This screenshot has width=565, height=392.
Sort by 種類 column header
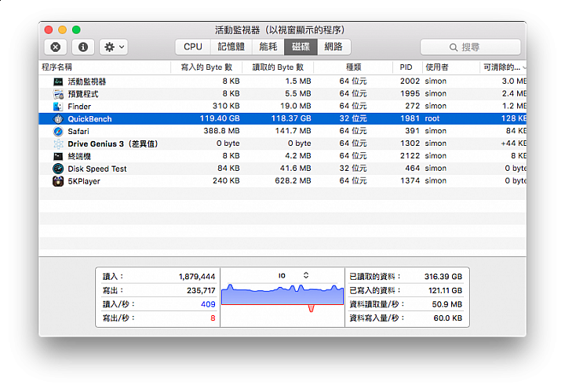[353, 67]
